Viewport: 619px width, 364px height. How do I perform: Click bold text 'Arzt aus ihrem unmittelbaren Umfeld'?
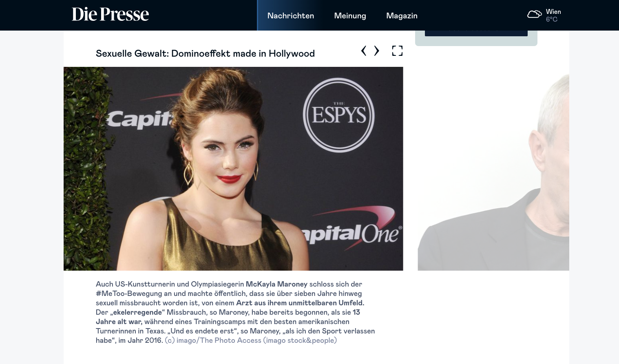[x=300, y=303]
